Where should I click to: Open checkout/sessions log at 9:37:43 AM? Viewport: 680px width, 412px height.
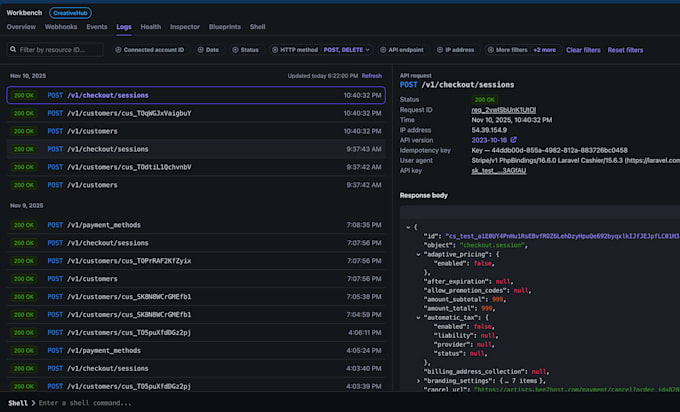pyautogui.click(x=196, y=149)
